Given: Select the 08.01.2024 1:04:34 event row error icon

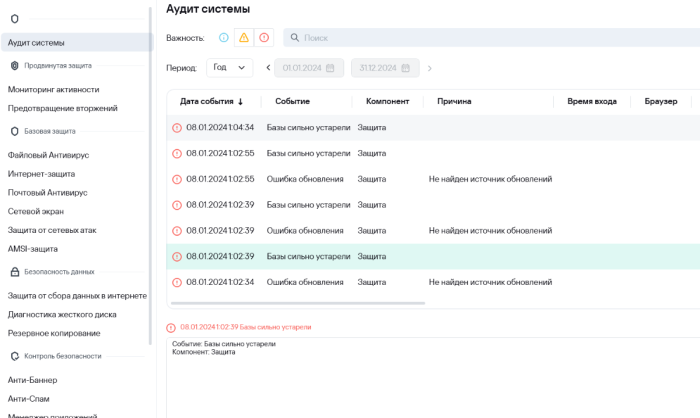Looking at the screenshot, I should (177, 128).
